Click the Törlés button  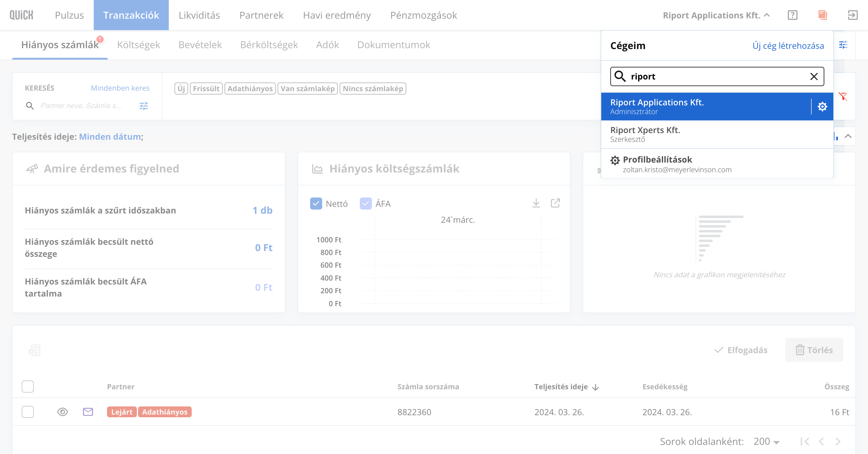pos(814,350)
